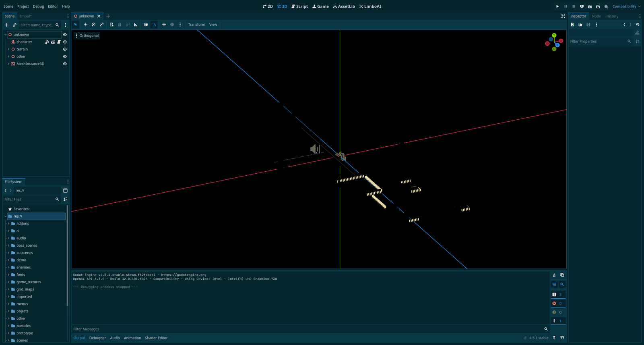This screenshot has height=345, width=644.
Task: Open character scene in editor clapper icon
Action: click(x=53, y=42)
